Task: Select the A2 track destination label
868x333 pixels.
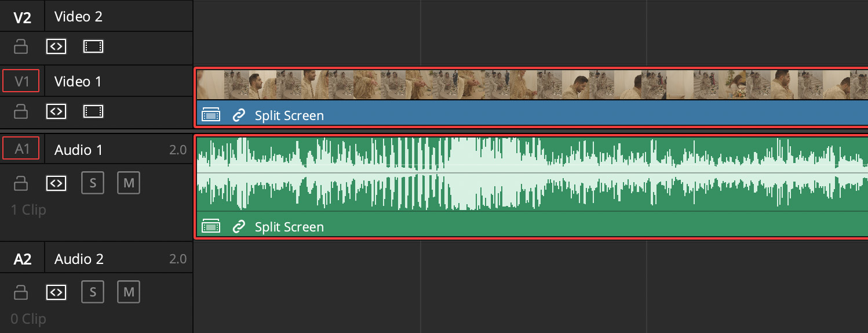Action: (22, 259)
